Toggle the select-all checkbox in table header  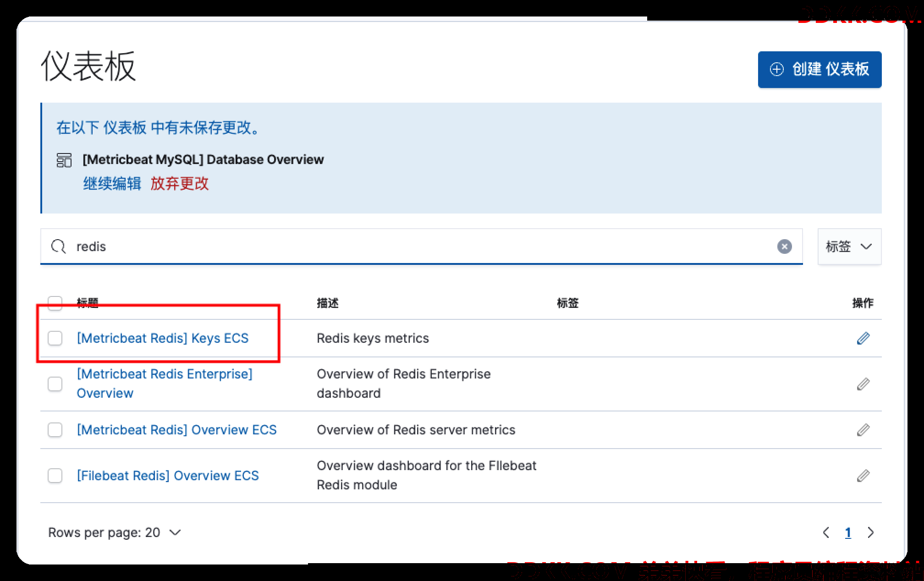tap(55, 303)
